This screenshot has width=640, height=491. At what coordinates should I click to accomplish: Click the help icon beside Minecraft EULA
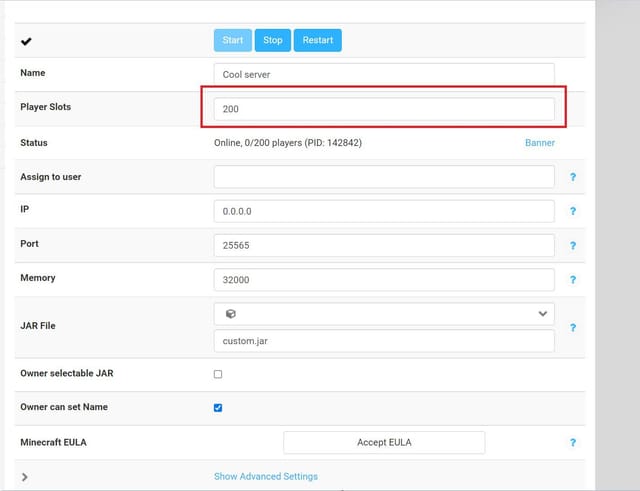[573, 442]
